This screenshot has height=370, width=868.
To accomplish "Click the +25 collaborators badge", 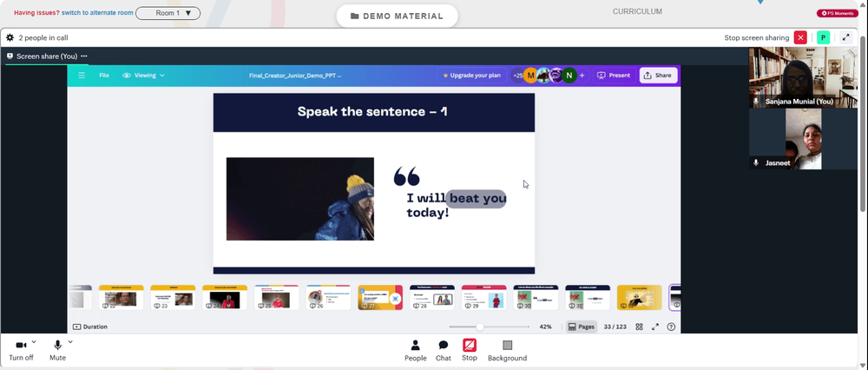I will click(517, 76).
